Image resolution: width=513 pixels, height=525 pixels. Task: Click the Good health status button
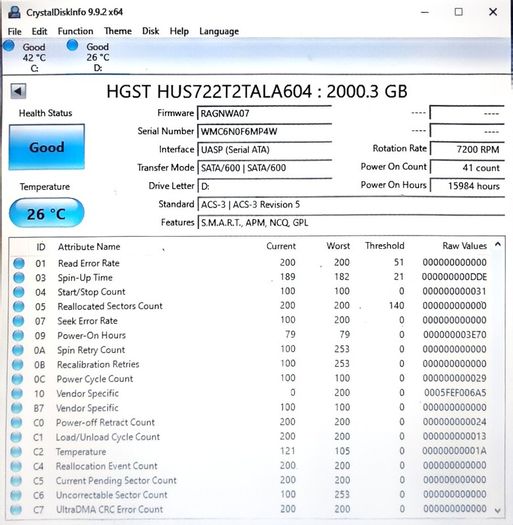[x=47, y=147]
